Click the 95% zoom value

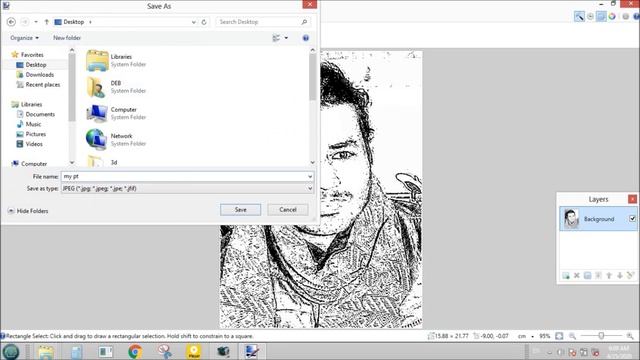(545, 336)
